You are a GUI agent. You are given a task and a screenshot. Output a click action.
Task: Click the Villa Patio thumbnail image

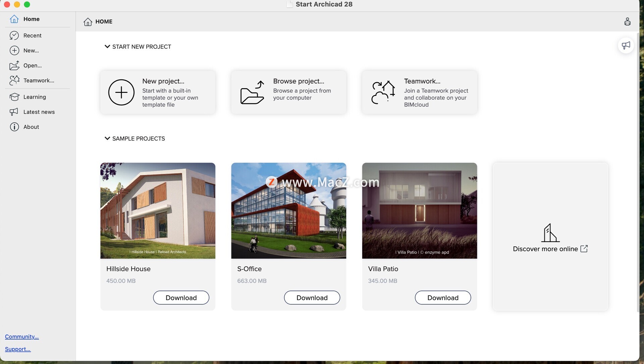pos(419,210)
